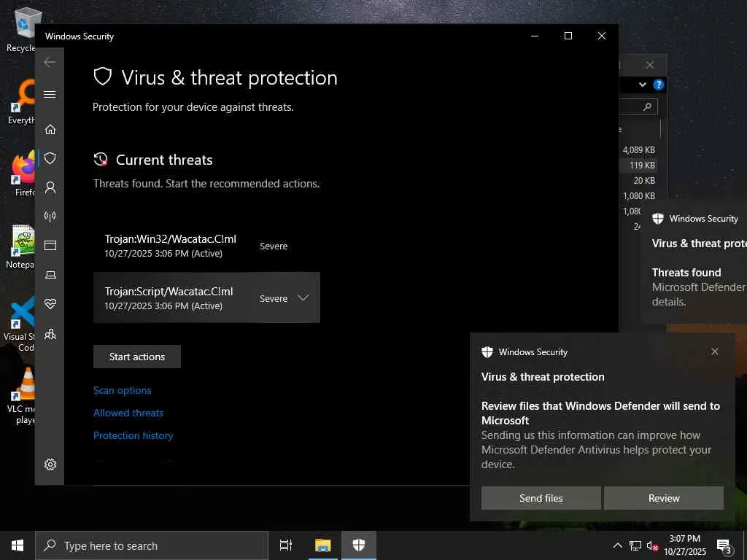Viewport: 747px width, 560px height.
Task: Select the Notepad++ desktop shortcut
Action: point(20,246)
